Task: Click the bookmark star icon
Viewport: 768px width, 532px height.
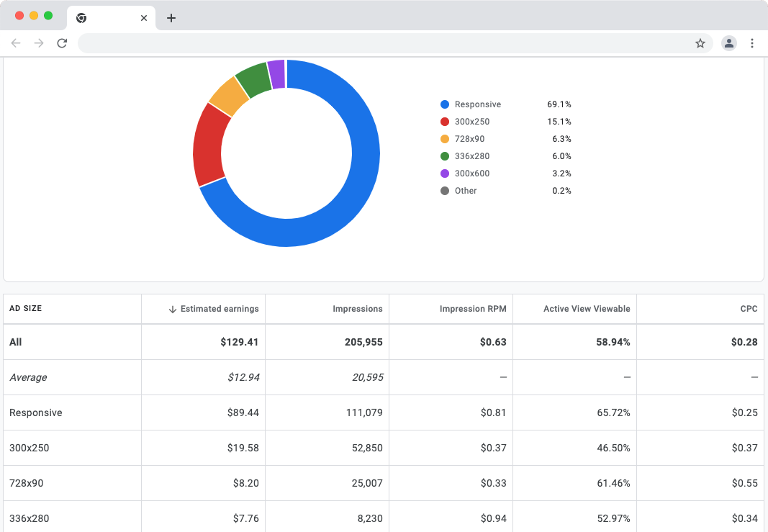Action: [x=700, y=43]
